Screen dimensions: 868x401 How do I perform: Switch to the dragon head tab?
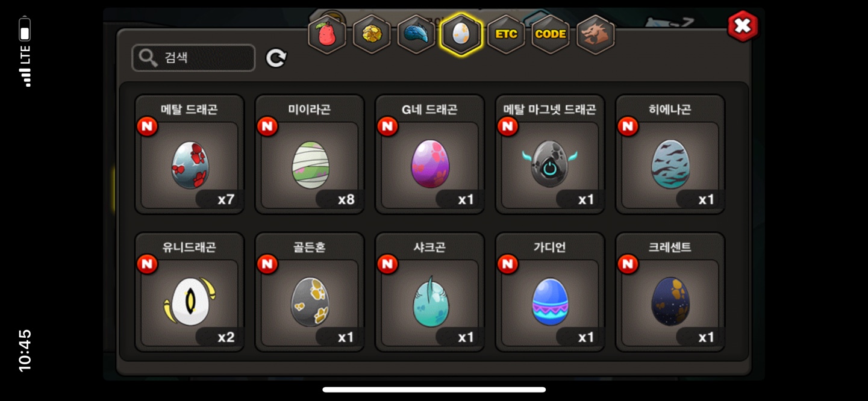[x=596, y=34]
